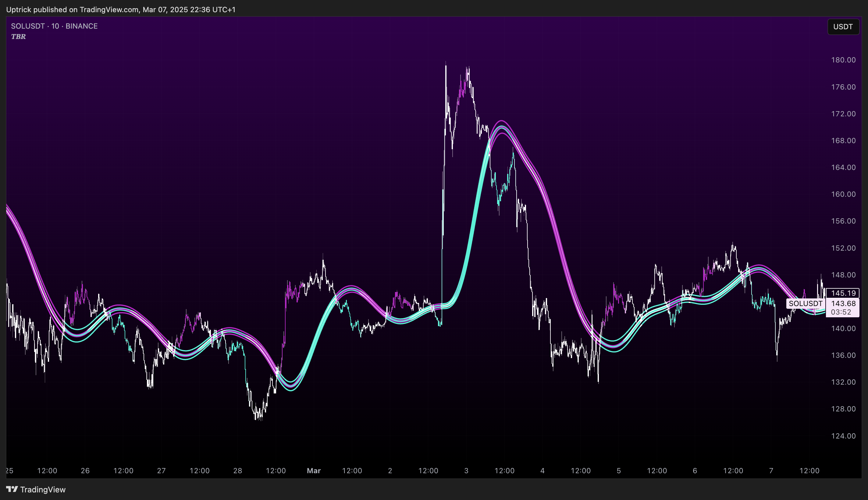Click the 172.00 price axis label

tap(843, 114)
